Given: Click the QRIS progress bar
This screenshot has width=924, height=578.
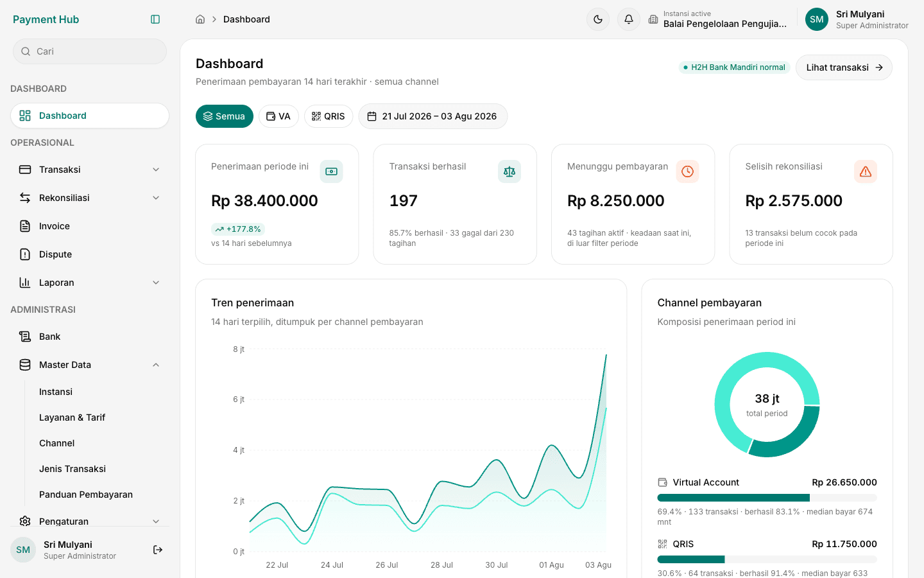Looking at the screenshot, I should coord(767,559).
